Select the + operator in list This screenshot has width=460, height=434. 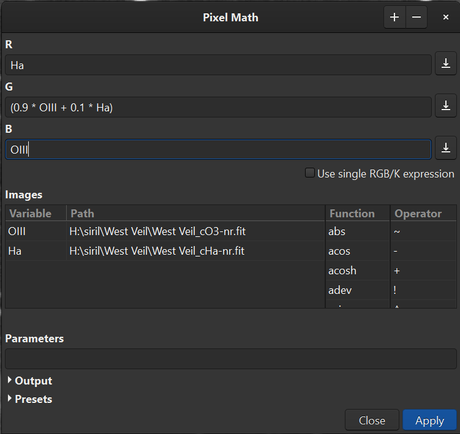tap(397, 270)
